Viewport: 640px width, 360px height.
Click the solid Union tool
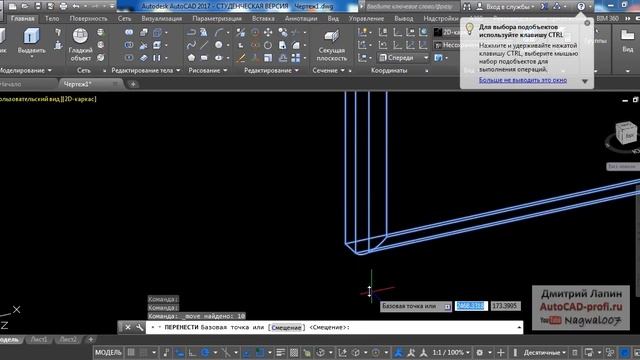click(129, 32)
